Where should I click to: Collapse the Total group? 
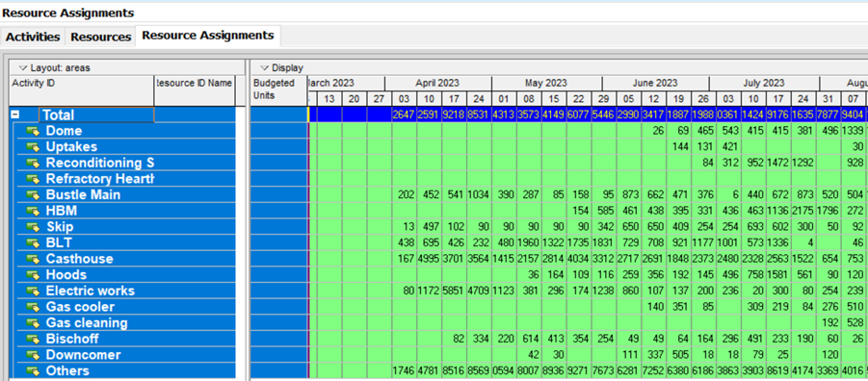[x=15, y=115]
